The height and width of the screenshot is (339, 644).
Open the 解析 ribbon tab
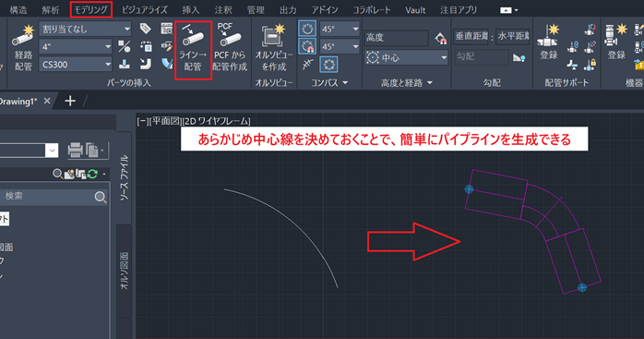[50, 10]
